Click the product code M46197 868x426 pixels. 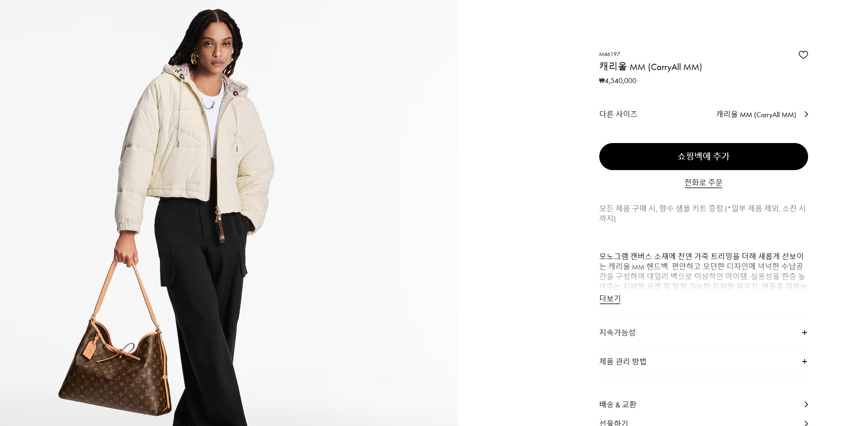[609, 54]
